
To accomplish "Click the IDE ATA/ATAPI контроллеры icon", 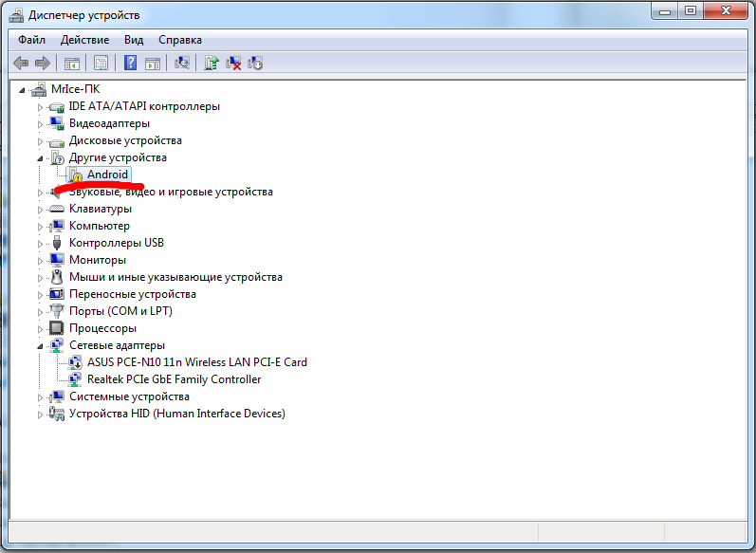I will tap(57, 106).
